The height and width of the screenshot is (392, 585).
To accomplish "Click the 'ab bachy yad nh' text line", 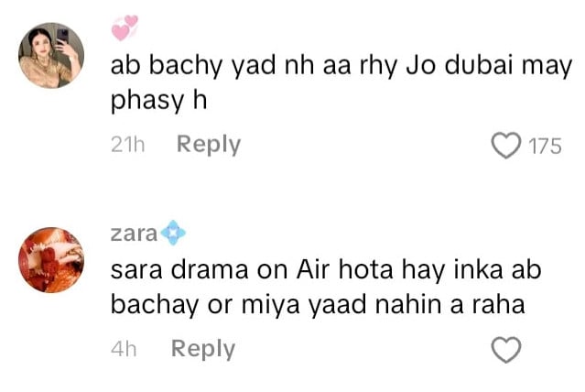I will 341,67.
